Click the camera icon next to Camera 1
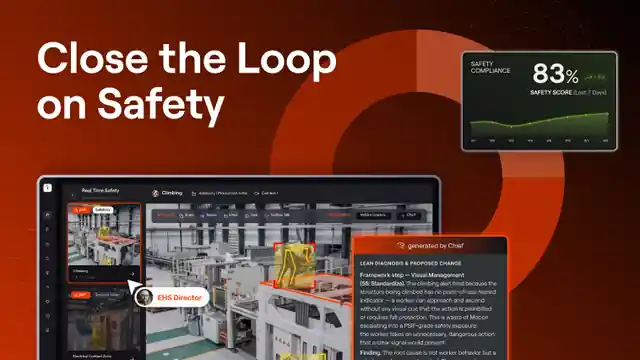This screenshot has height=360, width=640. coord(256,193)
